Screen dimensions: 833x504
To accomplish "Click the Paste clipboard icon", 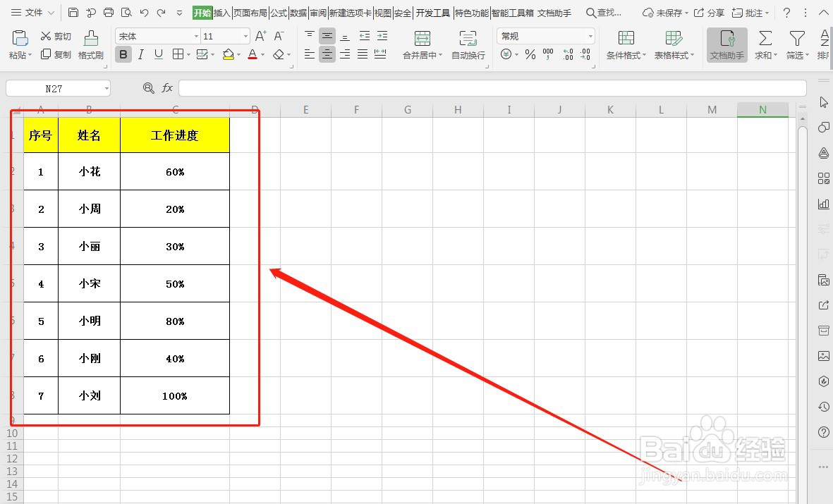I will click(20, 38).
